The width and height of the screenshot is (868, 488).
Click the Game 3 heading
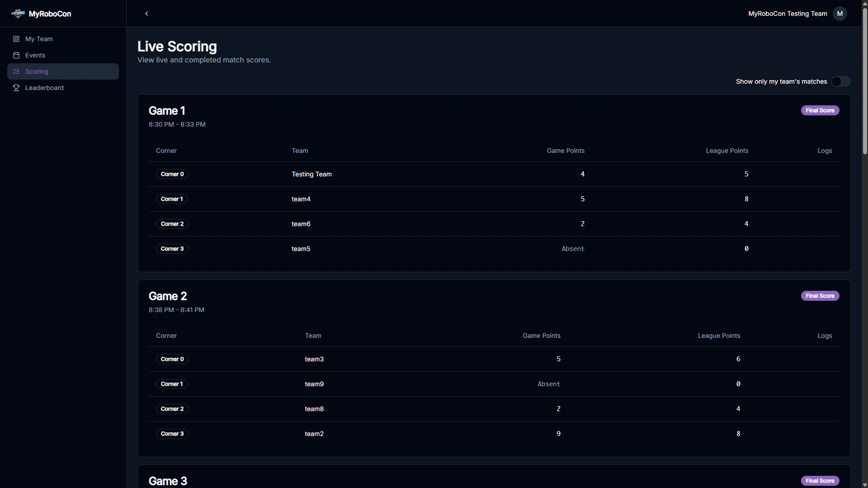pyautogui.click(x=168, y=481)
